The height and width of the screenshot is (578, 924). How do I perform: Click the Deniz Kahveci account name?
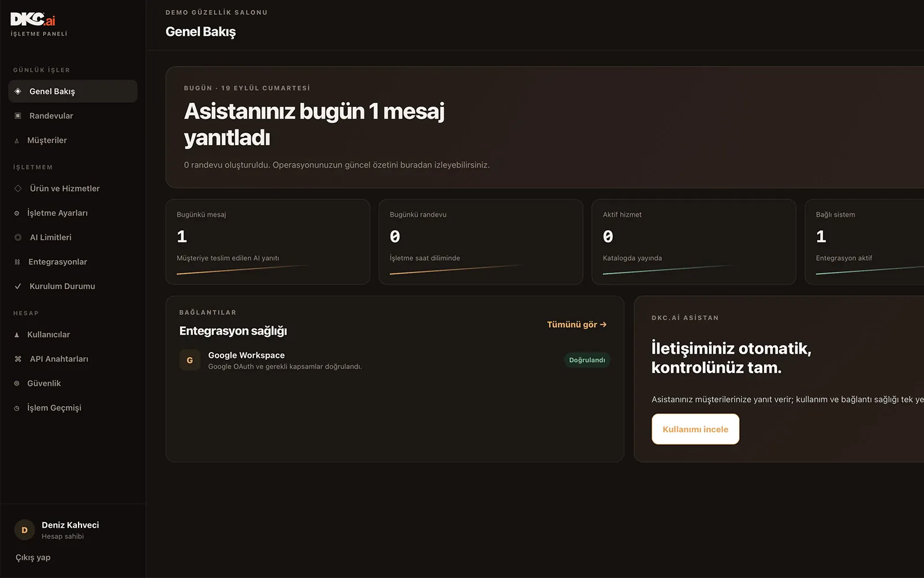(70, 525)
